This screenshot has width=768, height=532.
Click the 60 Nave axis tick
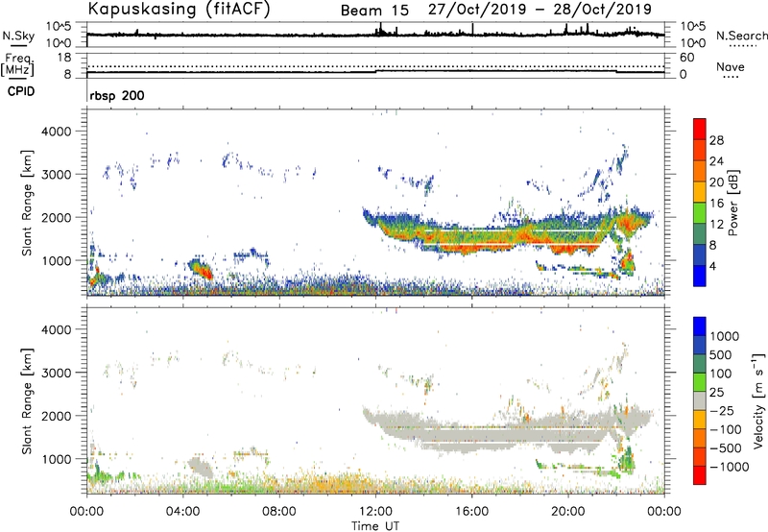686,58
